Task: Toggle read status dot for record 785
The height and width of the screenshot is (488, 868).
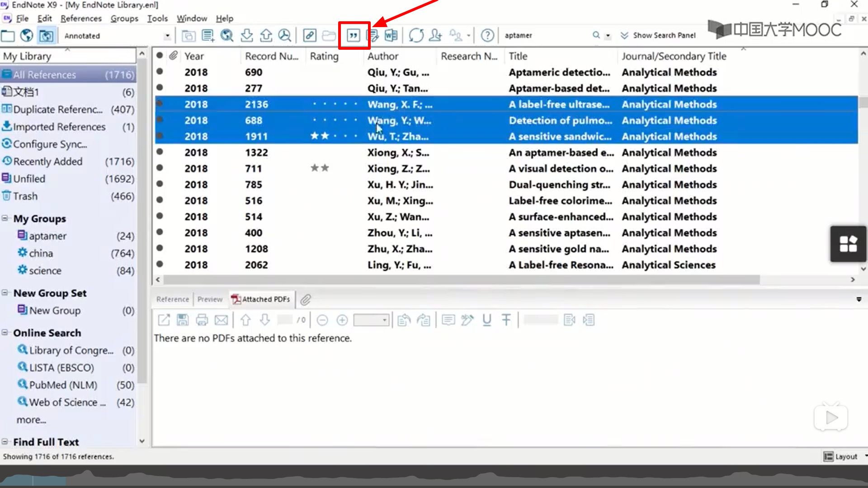Action: (160, 184)
